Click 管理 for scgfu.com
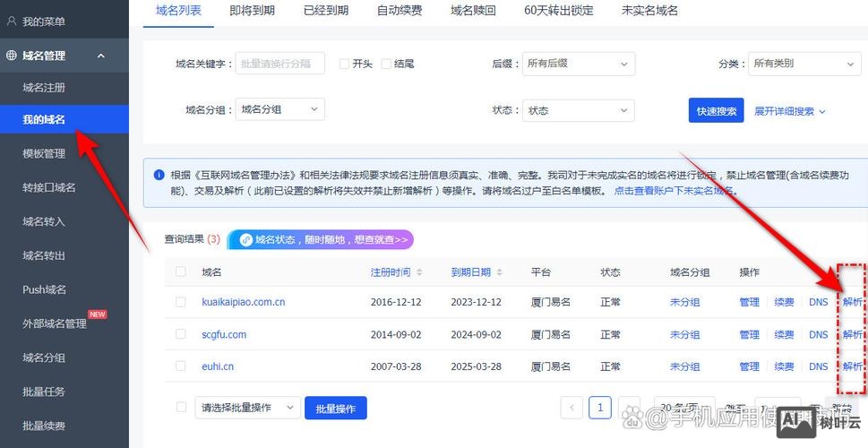The height and width of the screenshot is (448, 868). click(749, 334)
